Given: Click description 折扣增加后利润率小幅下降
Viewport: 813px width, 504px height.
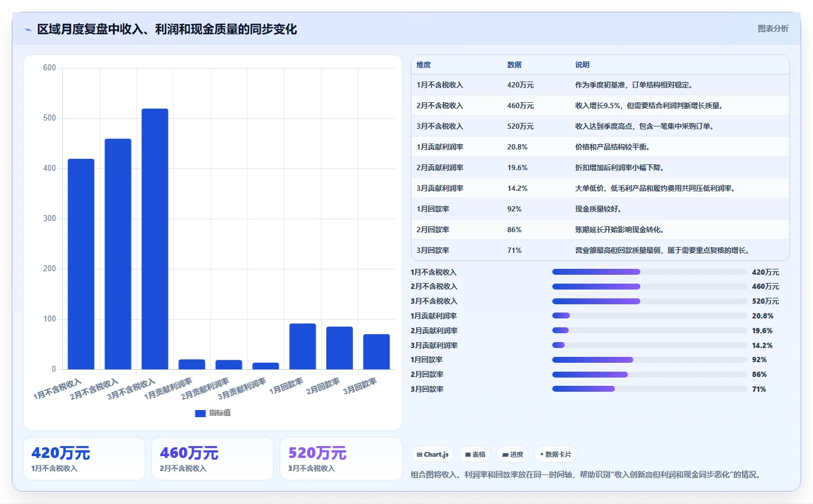Looking at the screenshot, I should click(x=620, y=168).
